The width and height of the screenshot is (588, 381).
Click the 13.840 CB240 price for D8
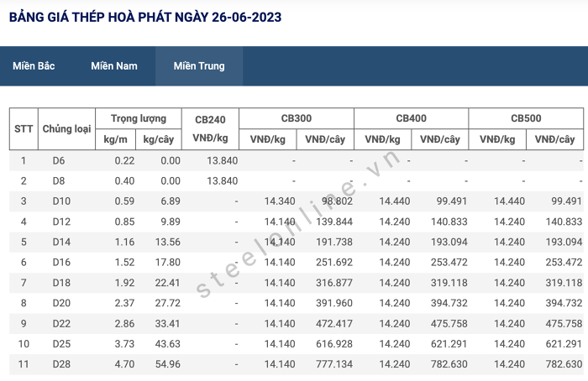pyautogui.click(x=223, y=181)
